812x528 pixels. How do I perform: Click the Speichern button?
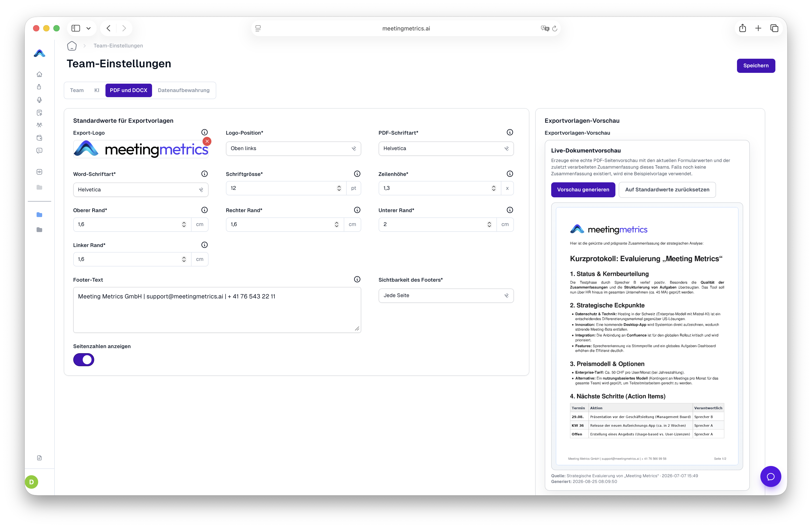coord(756,66)
